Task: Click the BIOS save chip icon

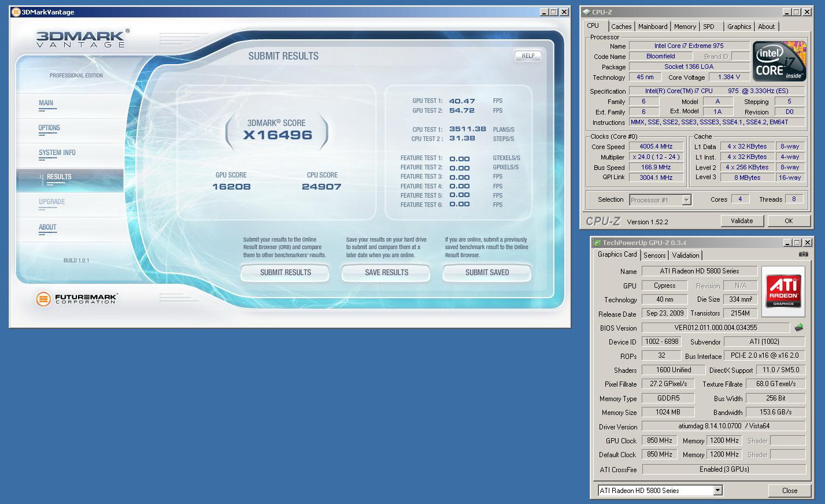Action: click(x=799, y=328)
